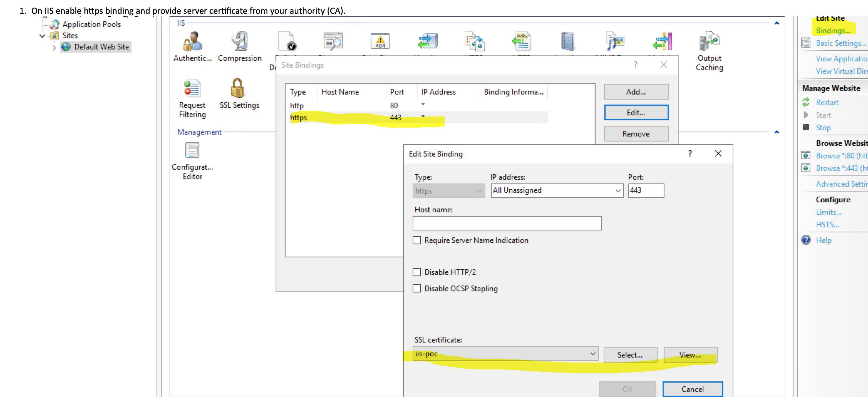Check the Disable OCSP Stapling checkbox

tap(417, 288)
